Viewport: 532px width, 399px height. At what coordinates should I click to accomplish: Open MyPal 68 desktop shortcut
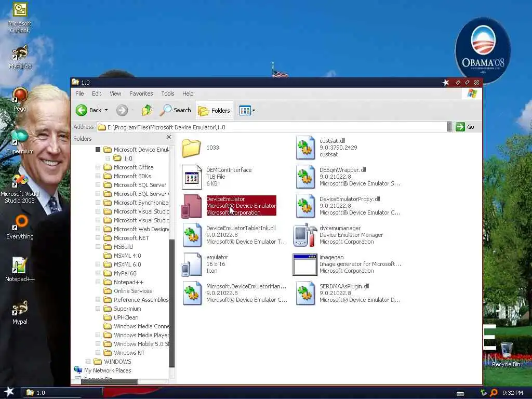click(20, 57)
